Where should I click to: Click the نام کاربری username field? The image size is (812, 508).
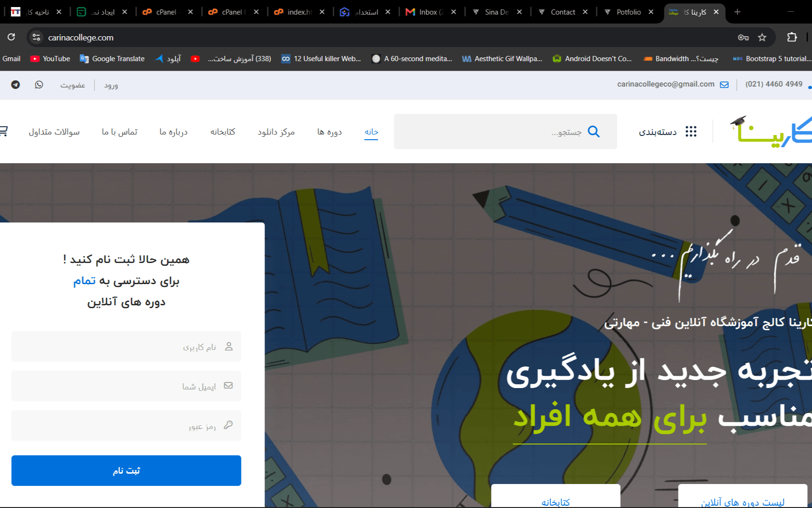pos(126,347)
